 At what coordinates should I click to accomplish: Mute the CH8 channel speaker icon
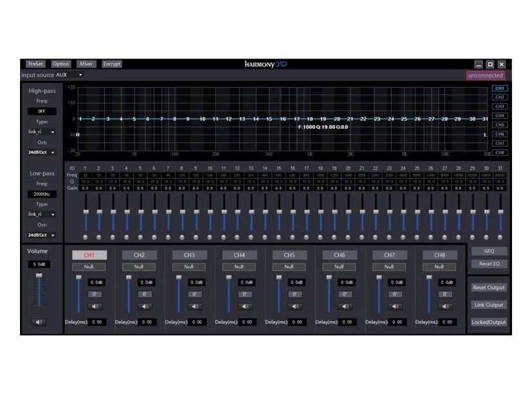(x=445, y=306)
